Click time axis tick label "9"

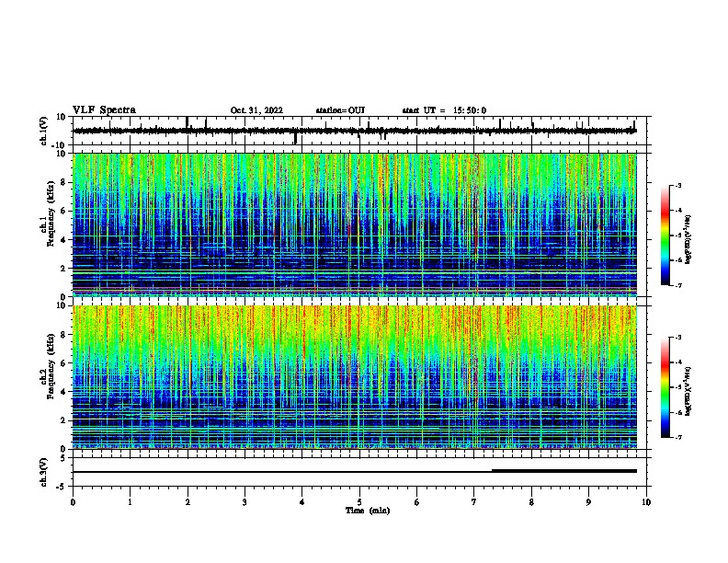(x=588, y=502)
